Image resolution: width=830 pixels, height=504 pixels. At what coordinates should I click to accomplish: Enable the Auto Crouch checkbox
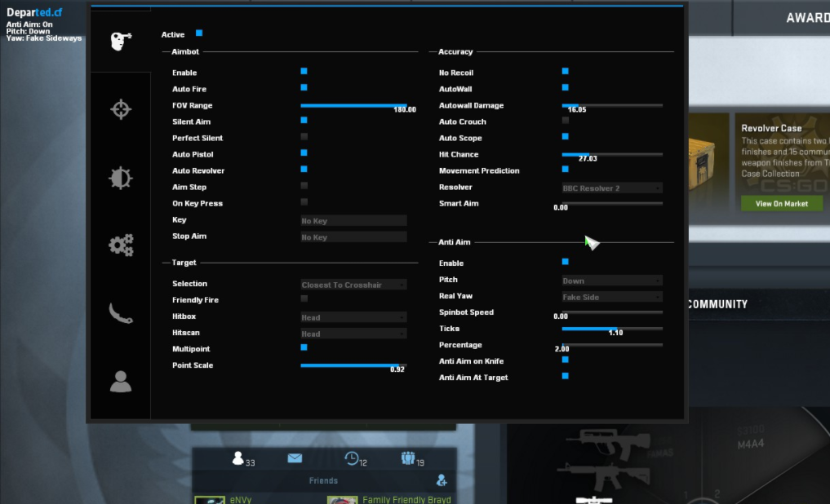point(566,121)
